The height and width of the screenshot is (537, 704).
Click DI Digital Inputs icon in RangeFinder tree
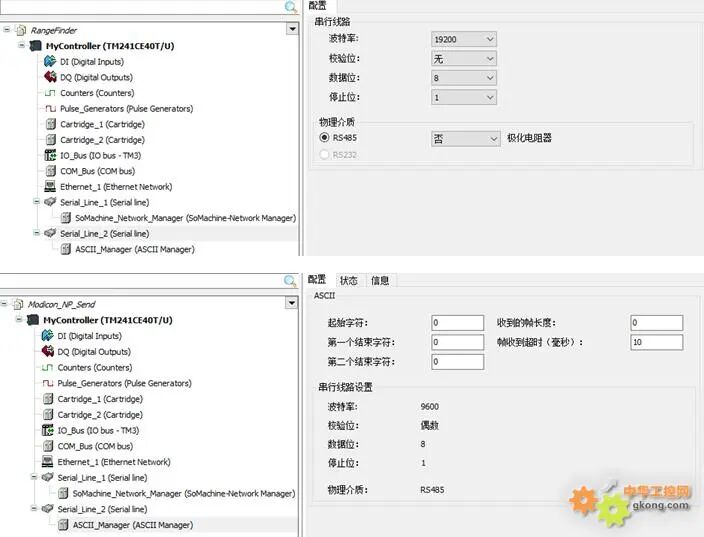50,61
